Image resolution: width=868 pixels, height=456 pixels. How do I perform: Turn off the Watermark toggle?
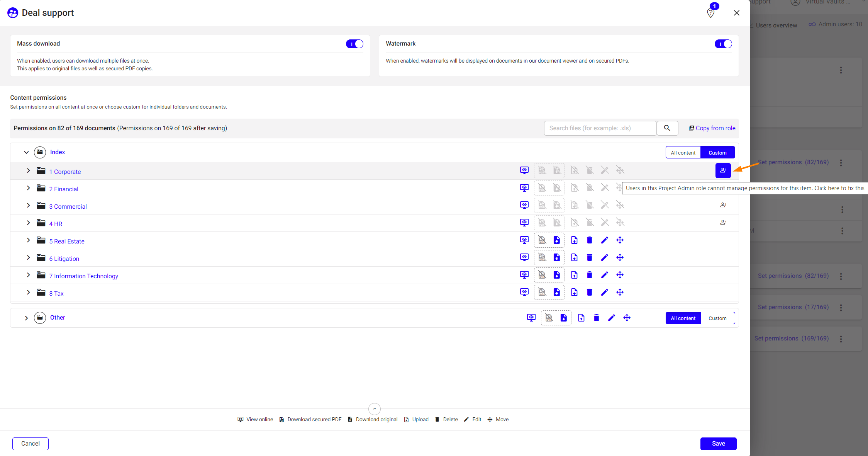tap(723, 44)
